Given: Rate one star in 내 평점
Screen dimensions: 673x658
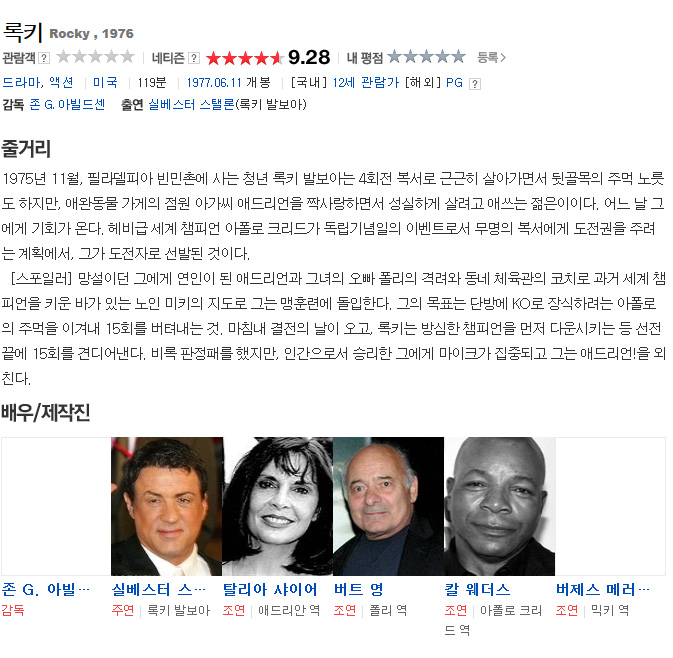Looking at the screenshot, I should coord(394,56).
